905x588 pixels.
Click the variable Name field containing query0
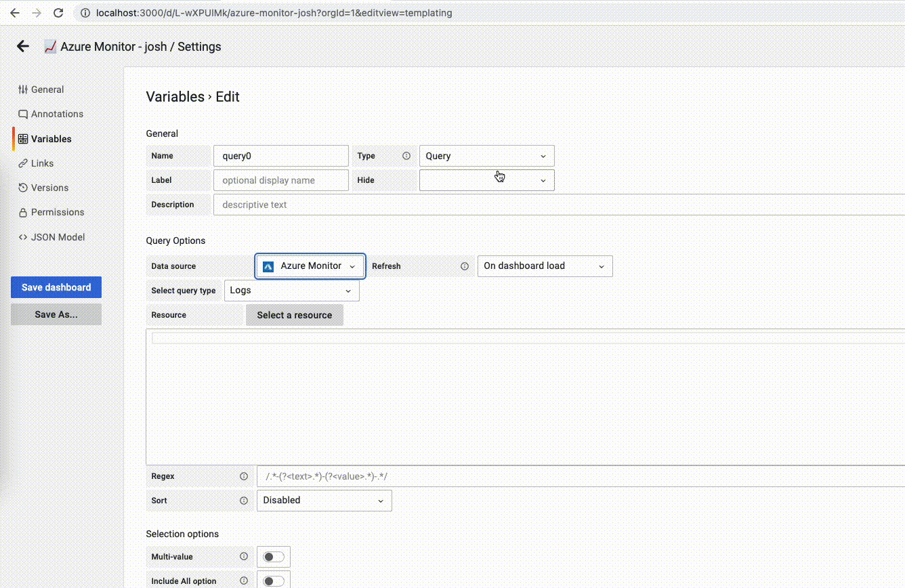[x=280, y=155]
